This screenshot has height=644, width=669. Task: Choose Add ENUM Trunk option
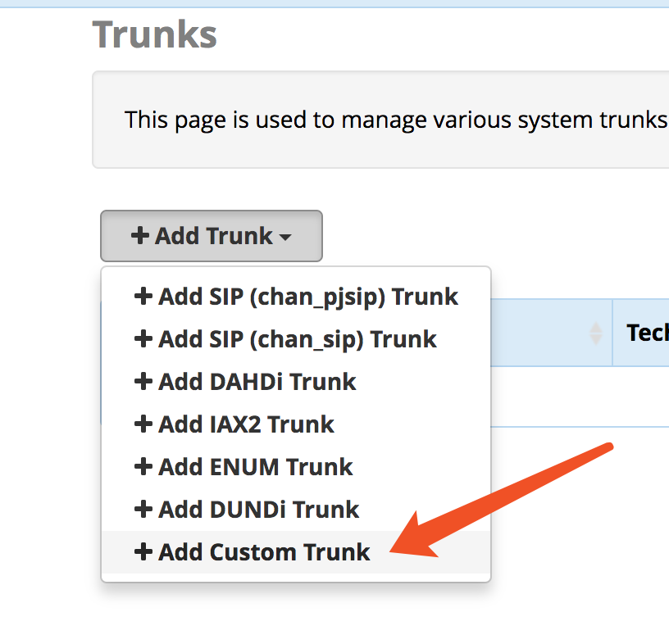click(x=296, y=467)
